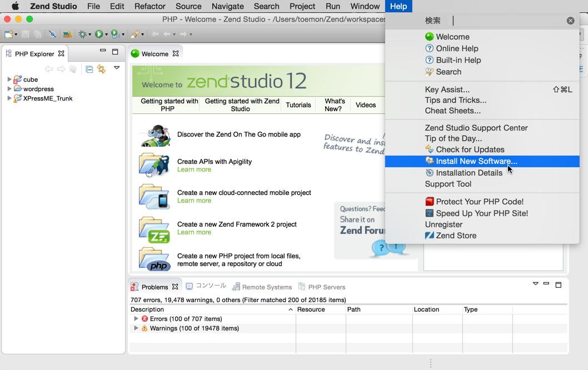This screenshot has width=588, height=370.
Task: Toggle Link with Editor in PHP Explorer
Action: (x=101, y=69)
